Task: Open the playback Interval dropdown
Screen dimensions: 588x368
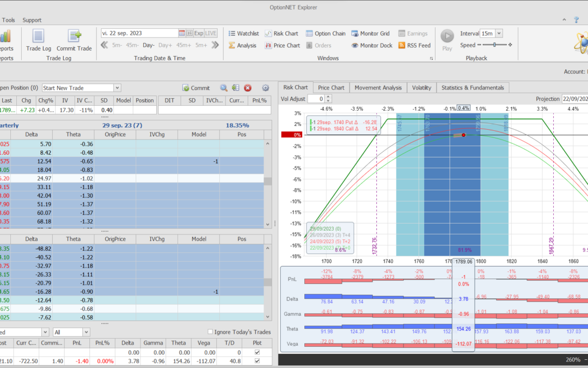Action: pos(499,33)
